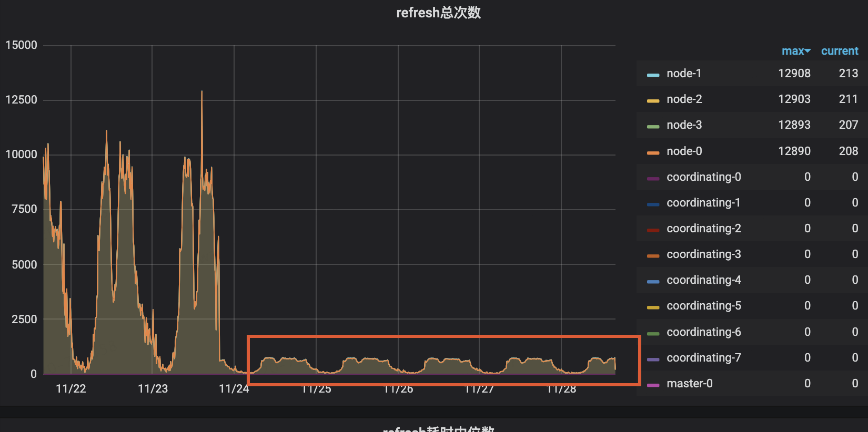The width and height of the screenshot is (868, 432).
Task: Click the 12500 y-axis label
Action: 21,100
